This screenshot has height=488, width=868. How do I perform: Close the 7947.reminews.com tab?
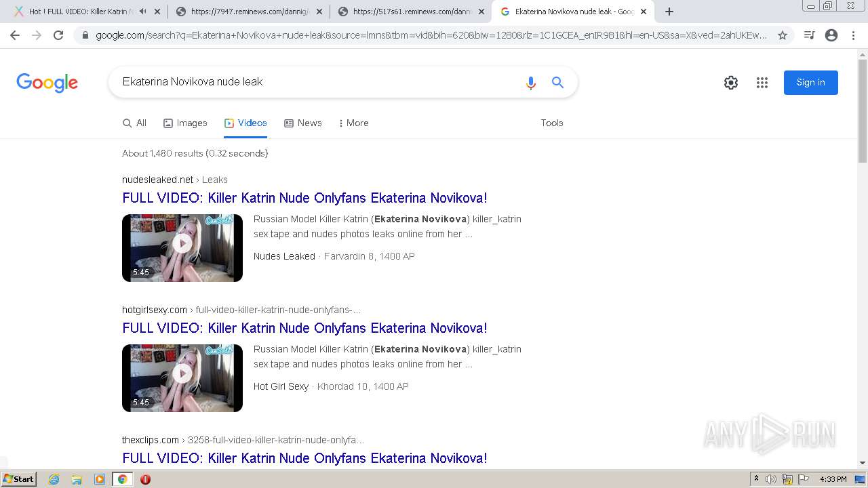click(319, 12)
